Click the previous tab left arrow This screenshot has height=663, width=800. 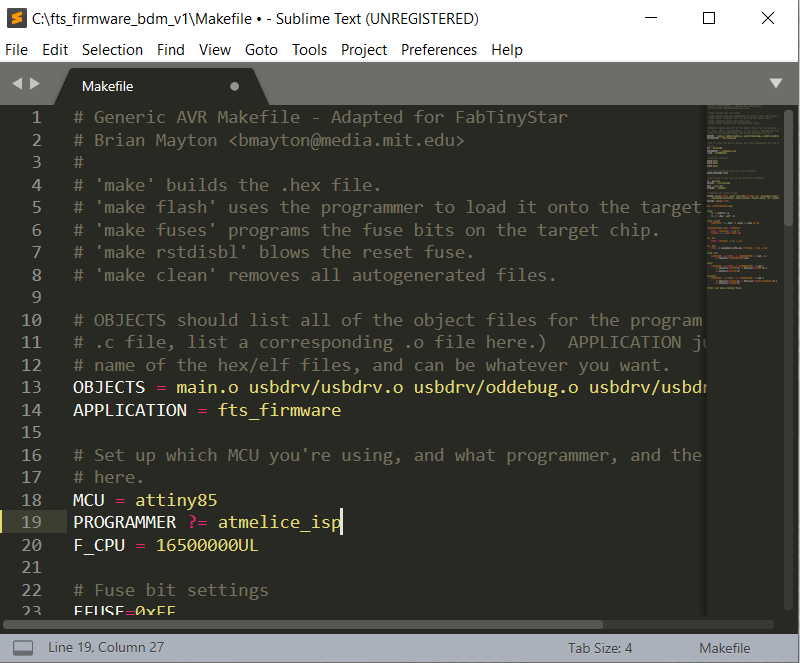click(17, 83)
